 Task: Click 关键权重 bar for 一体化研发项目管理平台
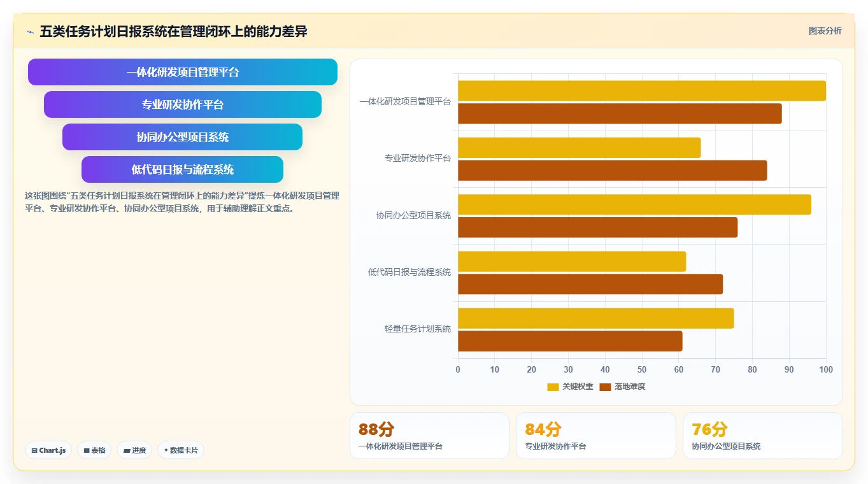(x=642, y=90)
